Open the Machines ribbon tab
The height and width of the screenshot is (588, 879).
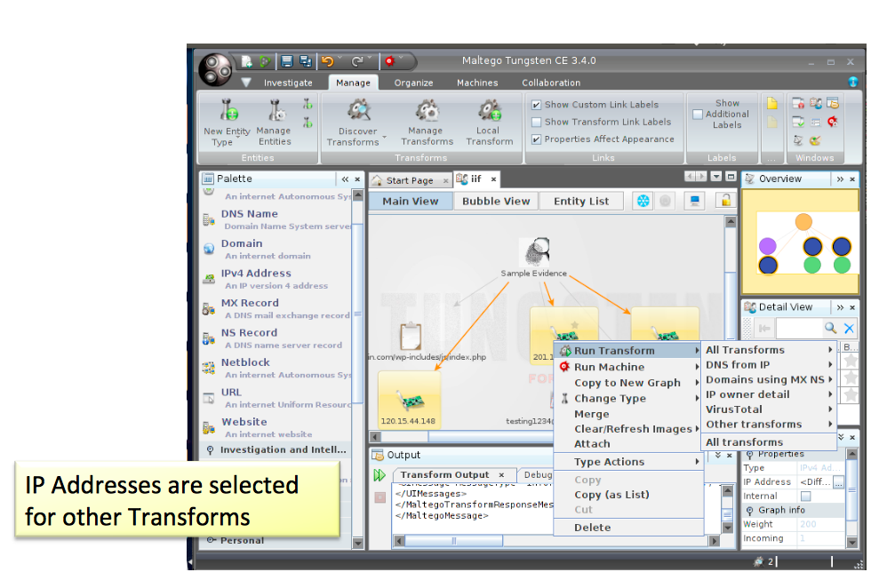(477, 83)
